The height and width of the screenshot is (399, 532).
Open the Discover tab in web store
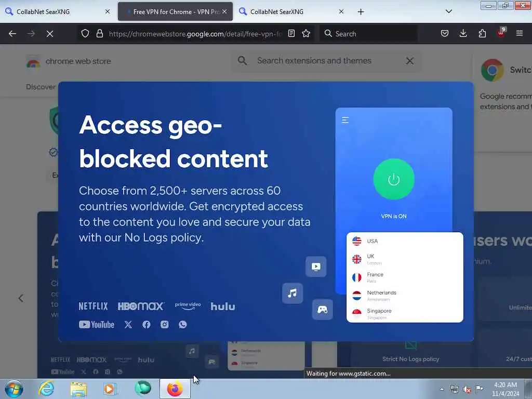click(x=41, y=87)
